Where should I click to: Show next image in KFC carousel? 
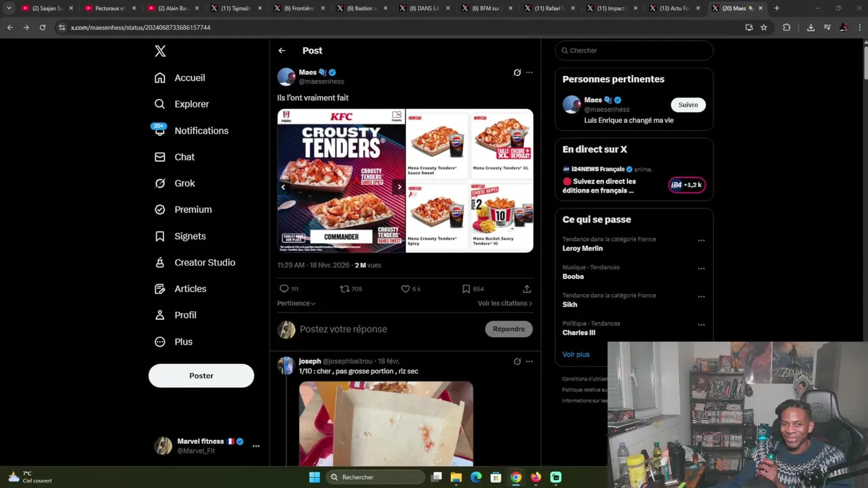click(x=399, y=187)
